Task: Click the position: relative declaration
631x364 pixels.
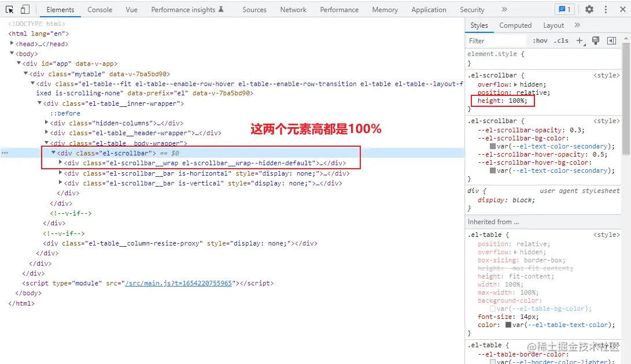Action: 514,92
